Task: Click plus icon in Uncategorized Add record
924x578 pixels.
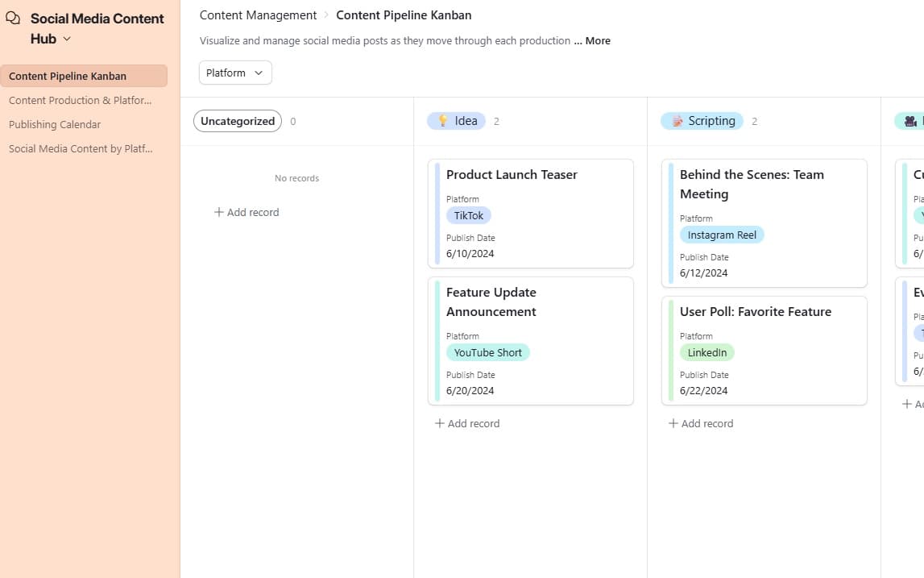Action: [x=218, y=212]
